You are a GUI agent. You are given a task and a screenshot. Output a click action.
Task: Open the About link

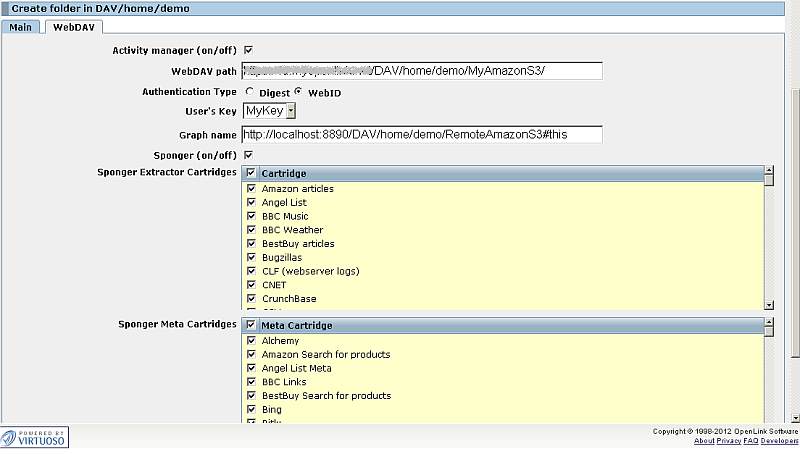pyautogui.click(x=704, y=441)
